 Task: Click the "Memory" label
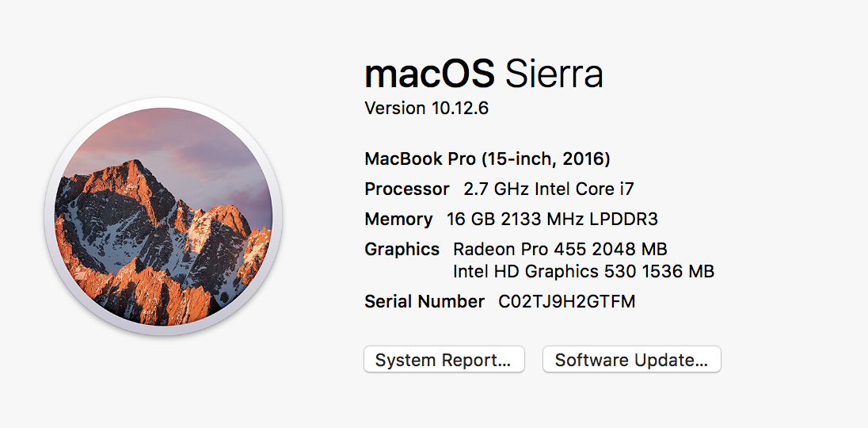tap(398, 220)
